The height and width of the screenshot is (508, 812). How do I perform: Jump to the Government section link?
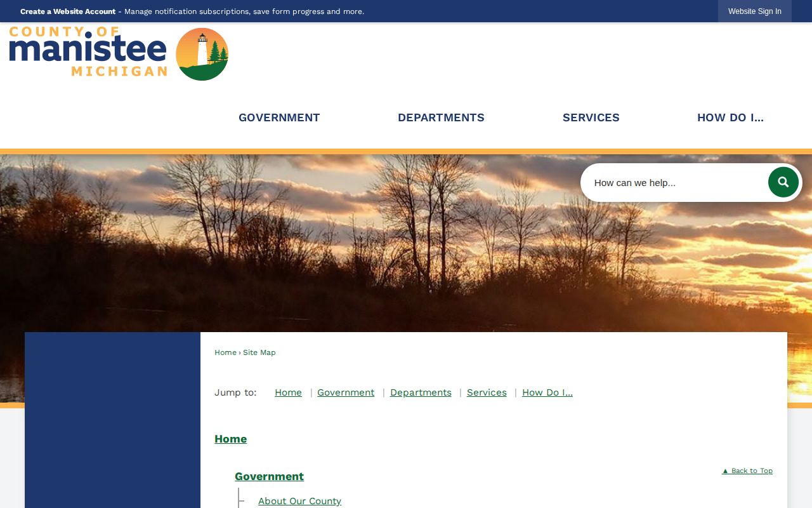[x=346, y=392]
